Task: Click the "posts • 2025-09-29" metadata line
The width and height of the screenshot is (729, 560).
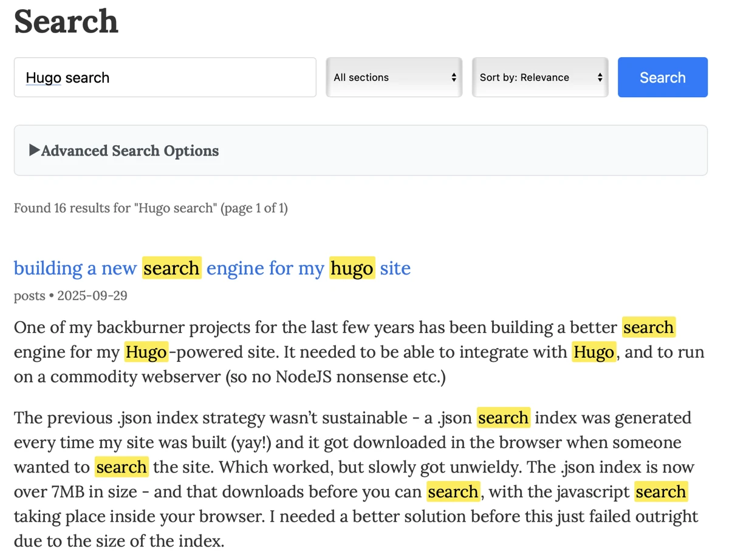Action: tap(70, 296)
